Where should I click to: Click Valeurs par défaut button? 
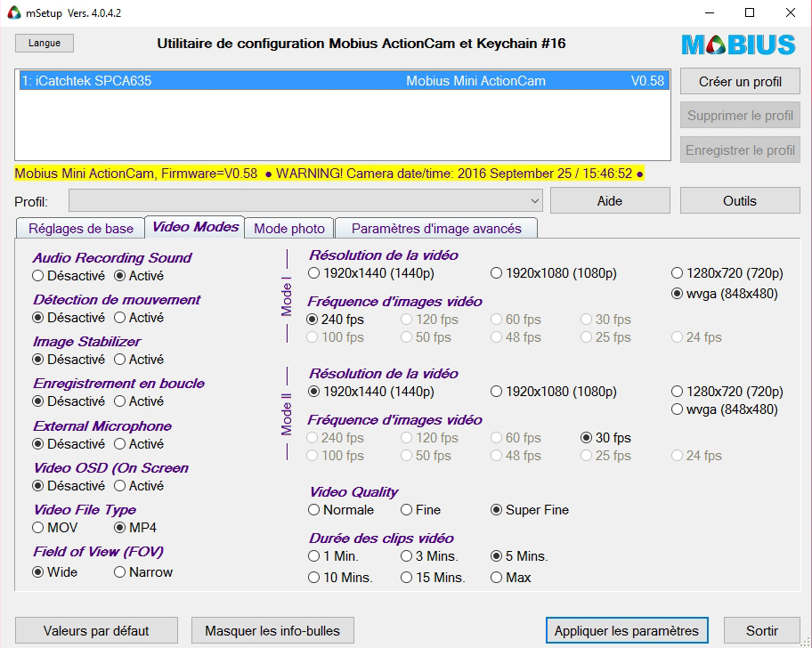click(96, 630)
